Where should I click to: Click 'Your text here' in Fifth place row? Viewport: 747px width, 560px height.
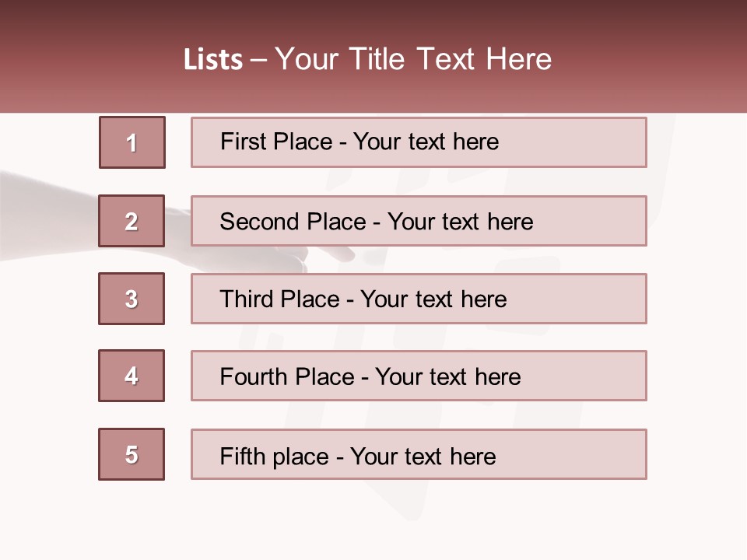423,456
